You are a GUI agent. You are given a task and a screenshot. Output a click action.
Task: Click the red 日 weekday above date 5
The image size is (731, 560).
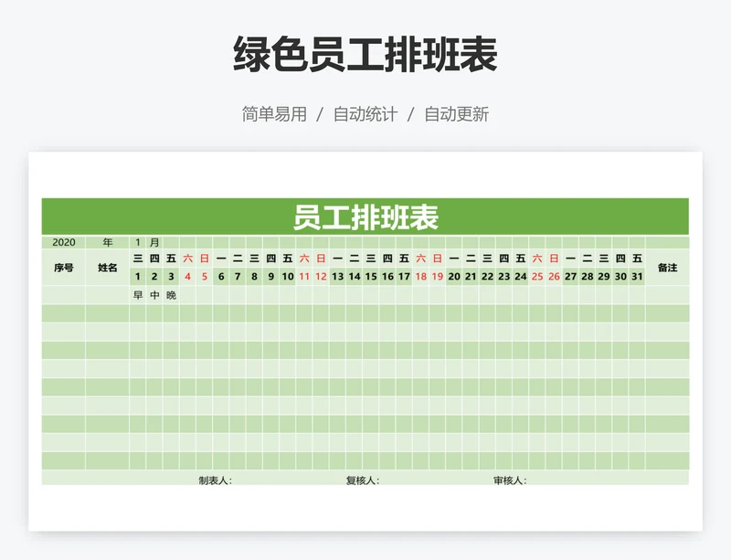click(x=204, y=259)
